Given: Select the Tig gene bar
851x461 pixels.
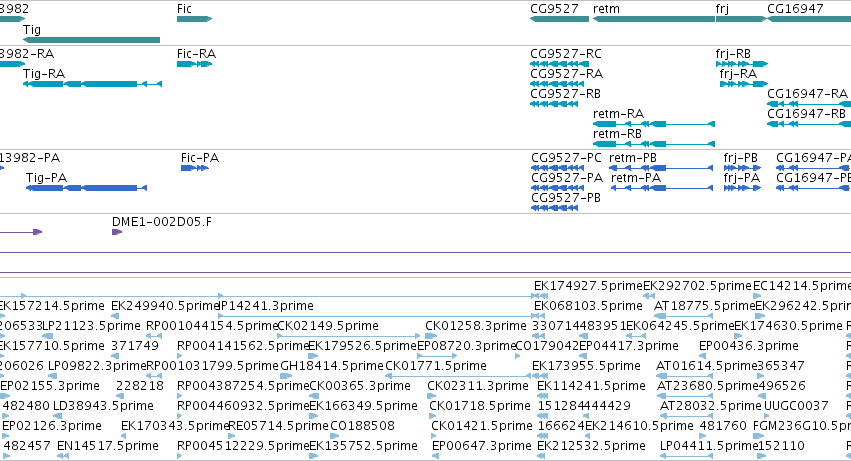Looking at the screenshot, I should (91, 40).
